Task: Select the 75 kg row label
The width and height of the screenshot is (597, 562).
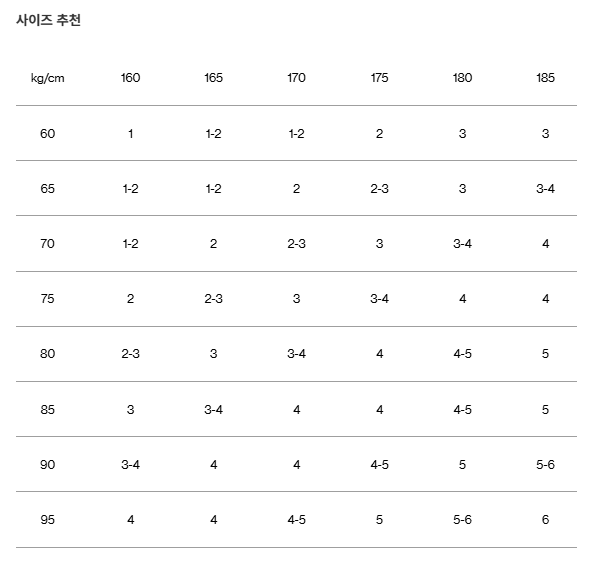Action: pos(48,299)
